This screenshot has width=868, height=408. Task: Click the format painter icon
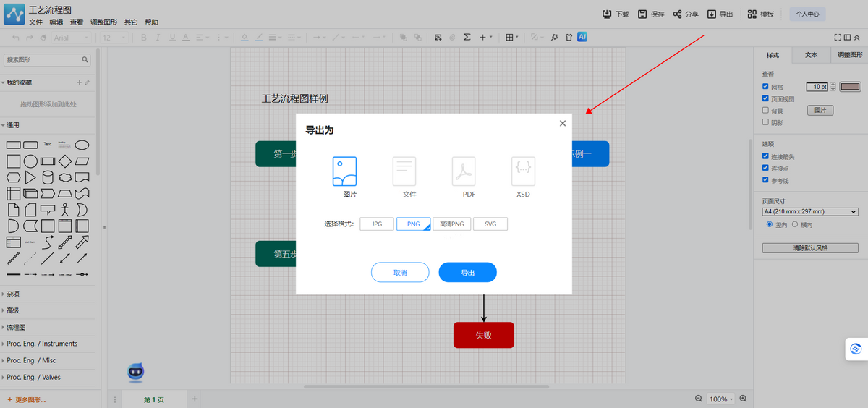click(43, 37)
